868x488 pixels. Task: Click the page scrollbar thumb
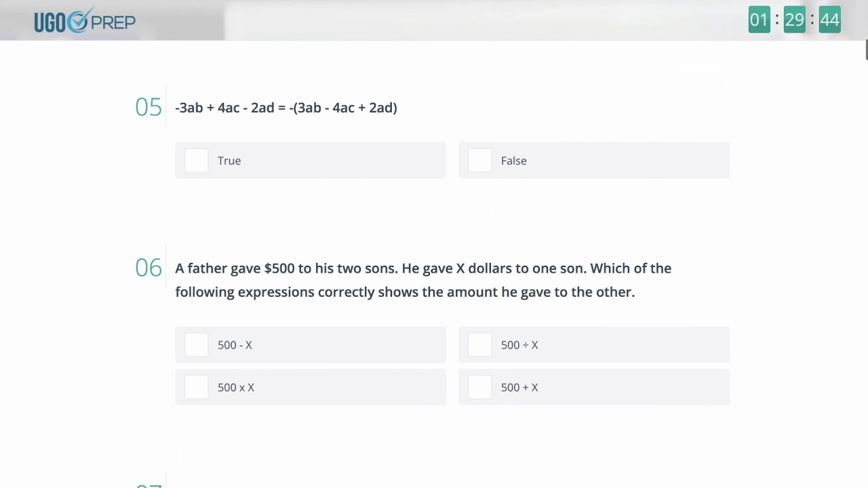pyautogui.click(x=866, y=50)
